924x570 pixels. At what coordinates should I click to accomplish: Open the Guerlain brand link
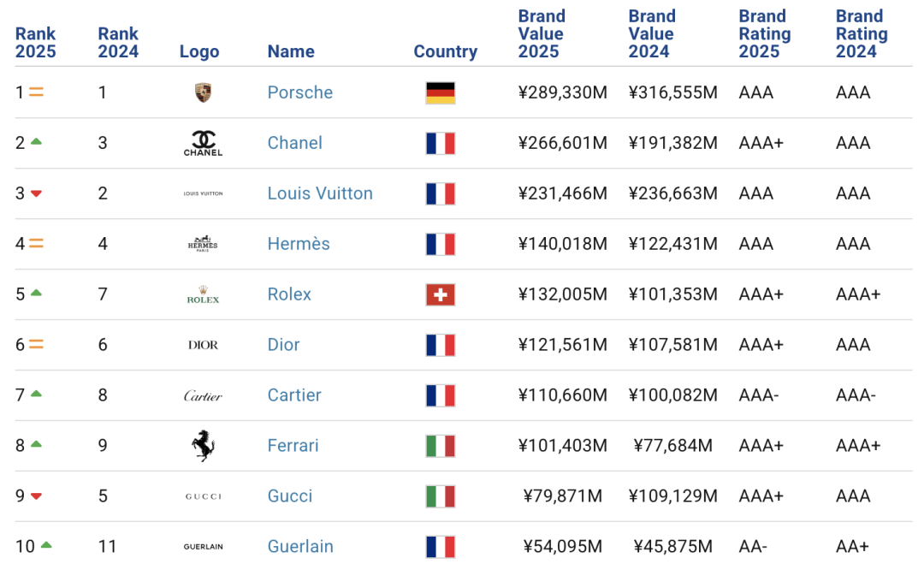(300, 546)
